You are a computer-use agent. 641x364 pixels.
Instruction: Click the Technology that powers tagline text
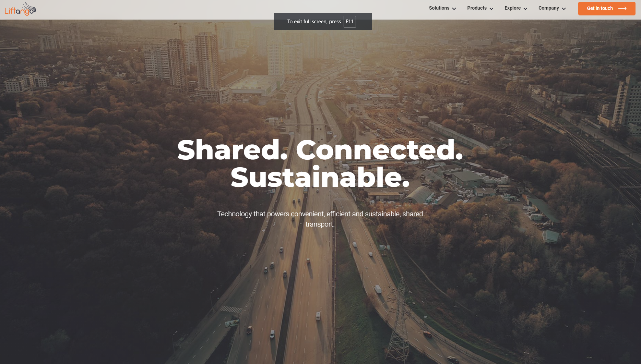(x=320, y=219)
